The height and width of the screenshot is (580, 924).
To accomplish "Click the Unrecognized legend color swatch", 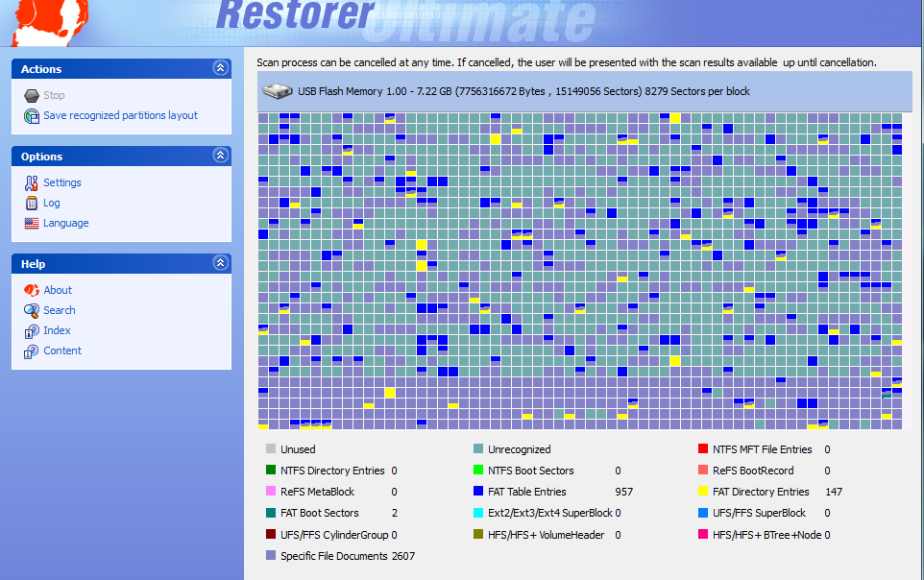I will pos(478,448).
